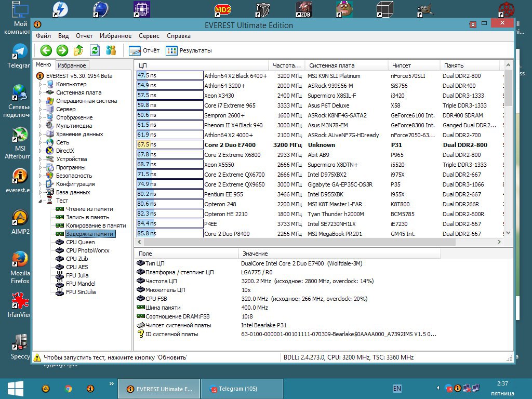Click the Поле column header

187,254
